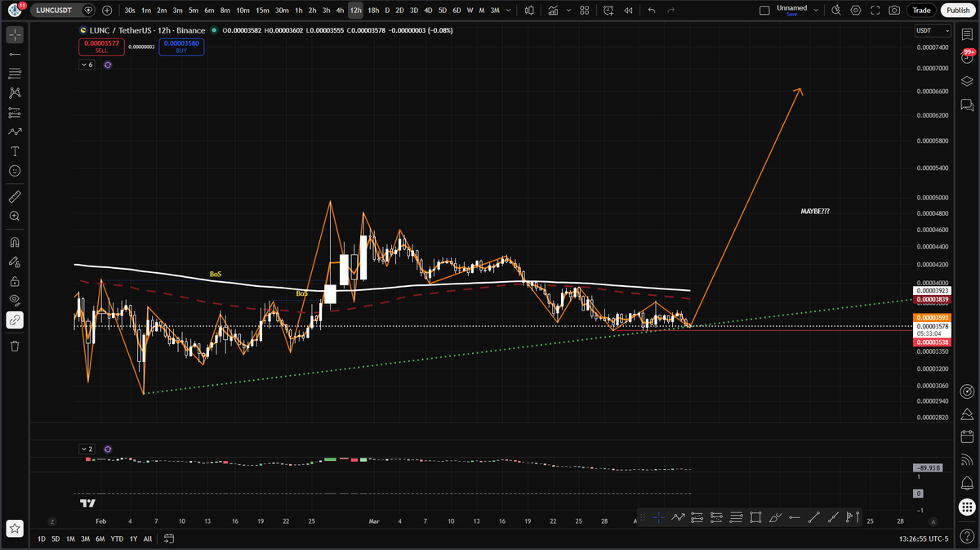This screenshot has height=550, width=980.
Task: Redo the last action
Action: coord(670,11)
